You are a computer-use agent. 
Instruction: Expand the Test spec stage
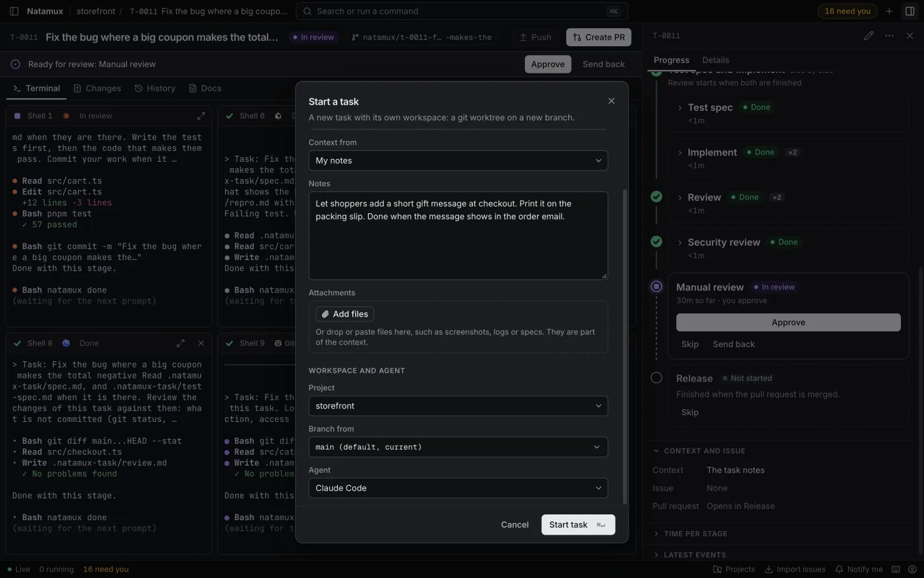tap(680, 108)
